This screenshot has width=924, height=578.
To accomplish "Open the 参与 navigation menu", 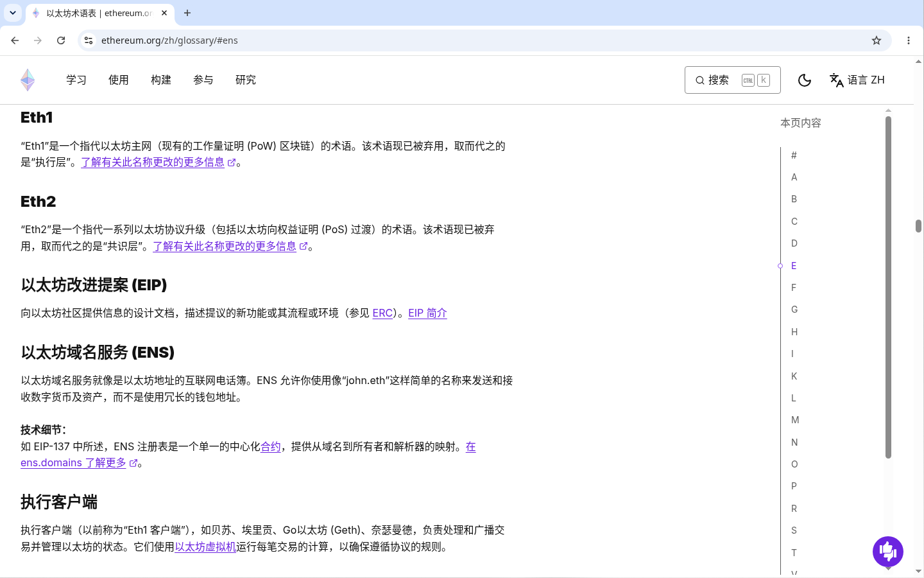I will point(203,80).
